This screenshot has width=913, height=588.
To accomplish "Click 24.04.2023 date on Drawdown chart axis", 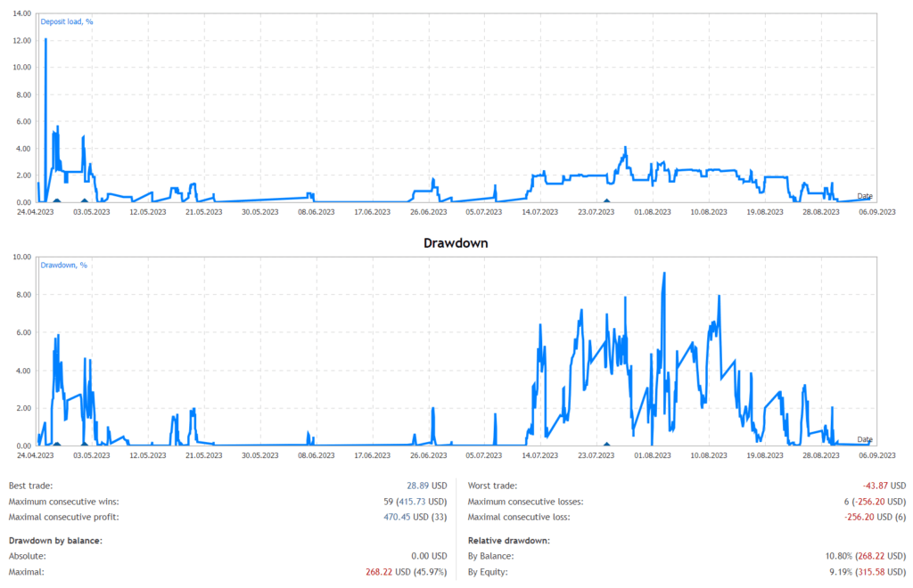I will [x=37, y=454].
